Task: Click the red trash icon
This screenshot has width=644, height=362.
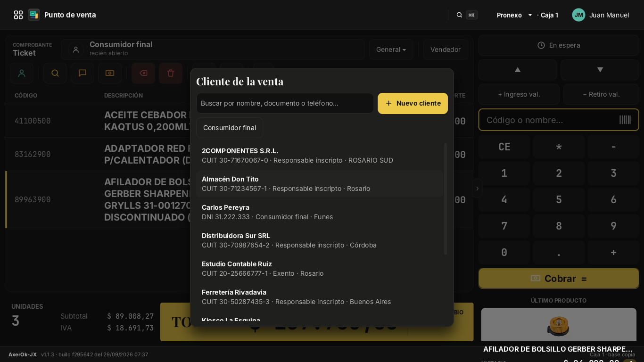Action: point(171,73)
